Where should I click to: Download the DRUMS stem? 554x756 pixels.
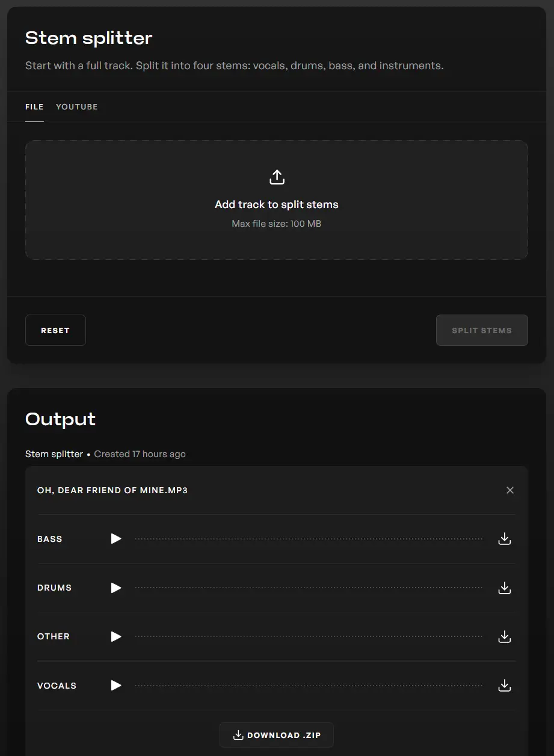pos(505,588)
